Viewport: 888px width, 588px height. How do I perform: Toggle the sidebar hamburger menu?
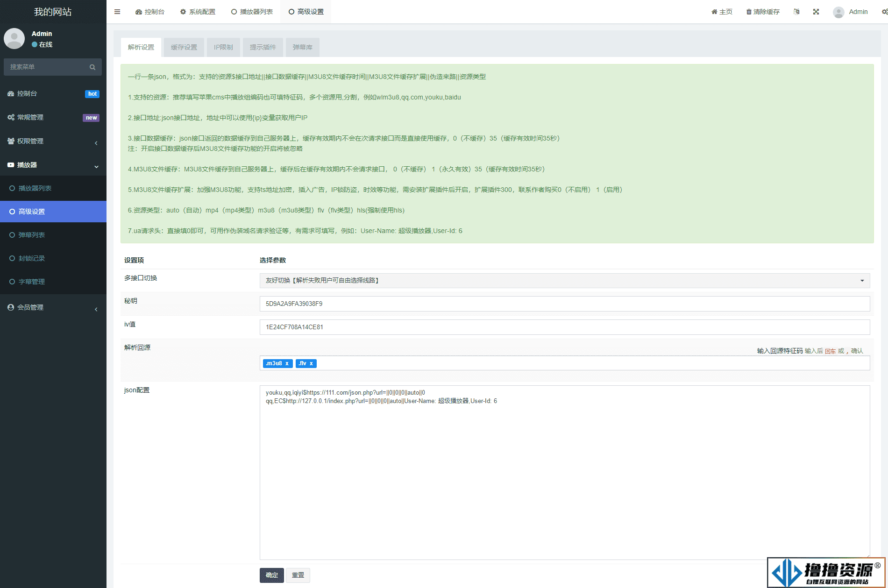(x=117, y=12)
